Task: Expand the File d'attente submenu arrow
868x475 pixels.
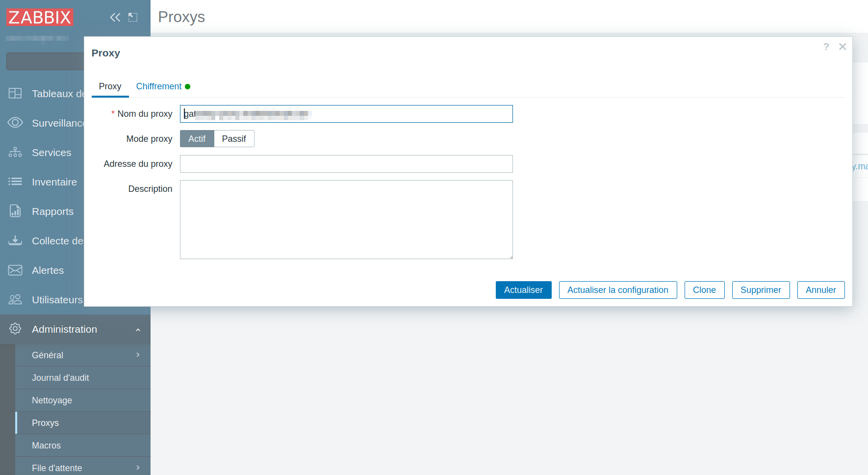Action: [138, 468]
